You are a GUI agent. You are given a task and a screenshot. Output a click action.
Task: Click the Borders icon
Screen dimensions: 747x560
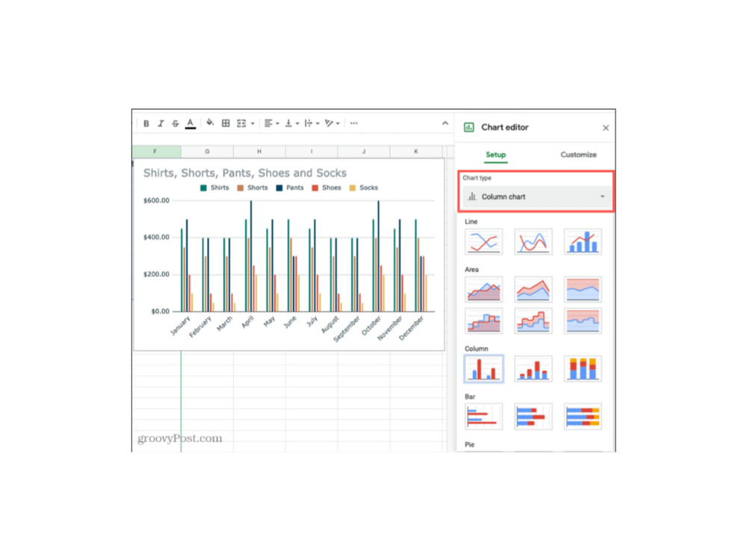click(226, 122)
